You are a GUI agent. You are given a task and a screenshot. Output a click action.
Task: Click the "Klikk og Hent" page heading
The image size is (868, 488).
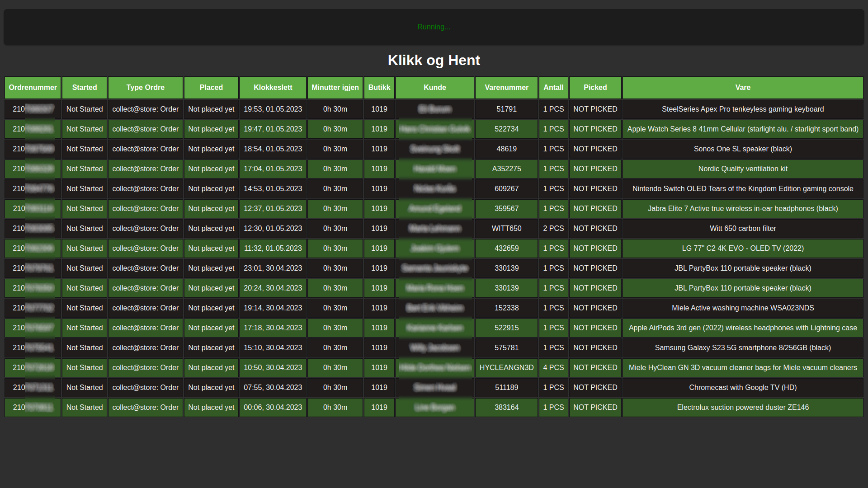click(434, 60)
